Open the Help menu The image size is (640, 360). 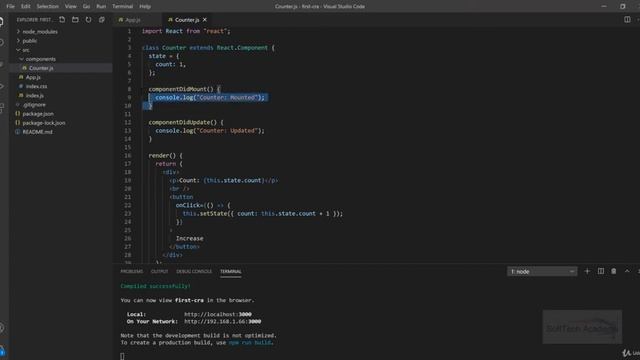coord(145,6)
